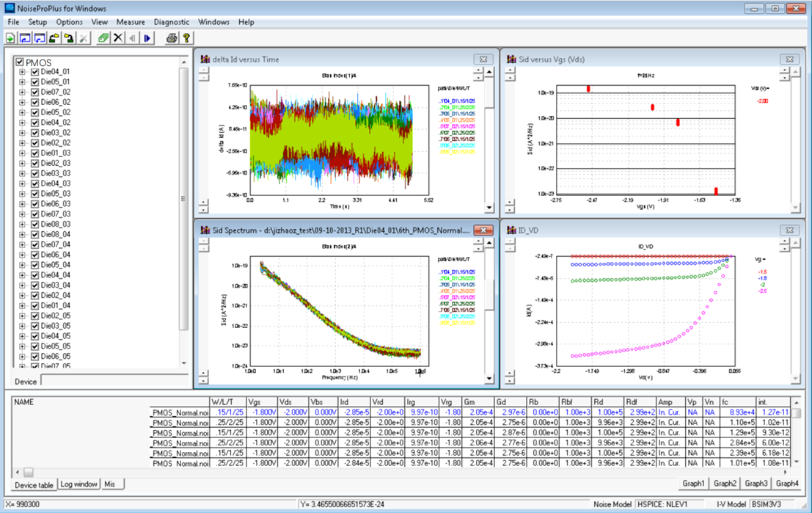Uncheck the Die08_03 checkbox
This screenshot has width=812, height=513.
point(34,224)
